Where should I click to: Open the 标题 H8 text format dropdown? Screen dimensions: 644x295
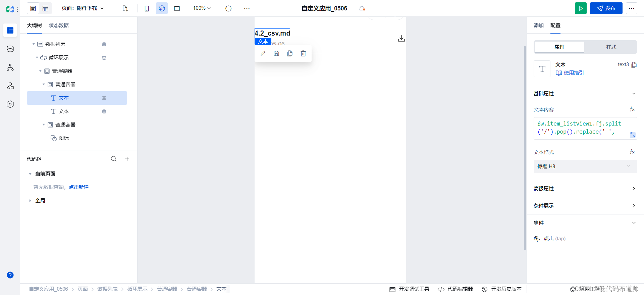tap(585, 166)
